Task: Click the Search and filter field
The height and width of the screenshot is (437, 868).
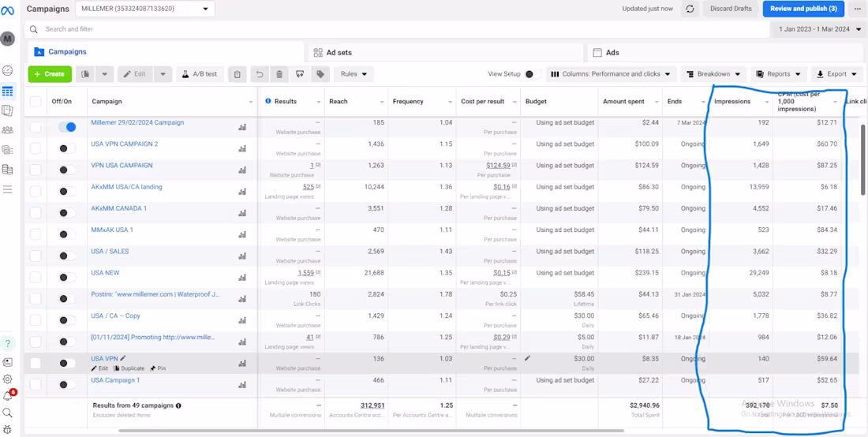Action: click(x=396, y=28)
